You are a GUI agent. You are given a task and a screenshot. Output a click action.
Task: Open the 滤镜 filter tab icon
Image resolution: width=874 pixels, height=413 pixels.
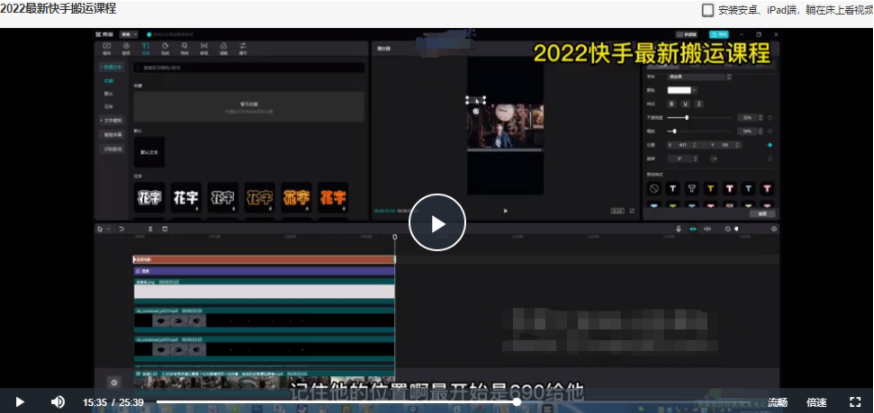pos(224,48)
